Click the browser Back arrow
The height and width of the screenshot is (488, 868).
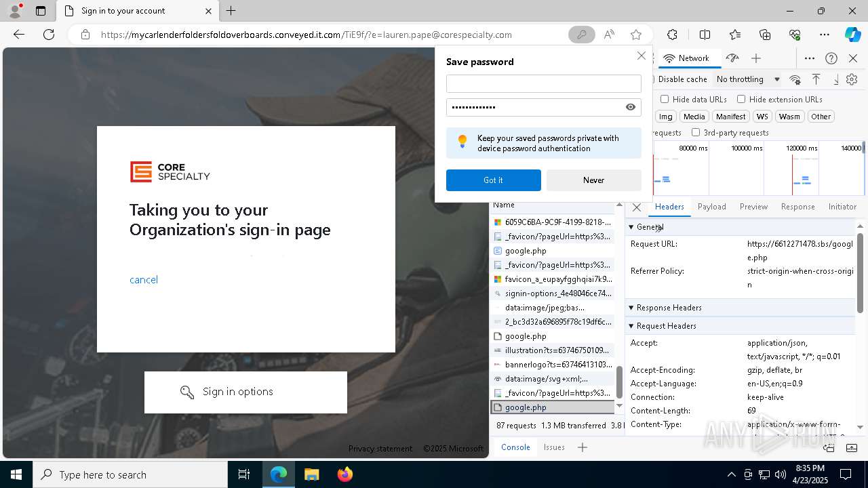pyautogui.click(x=19, y=35)
